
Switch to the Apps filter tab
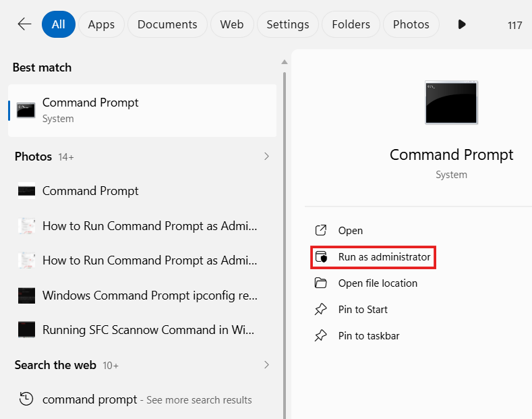coord(101,24)
